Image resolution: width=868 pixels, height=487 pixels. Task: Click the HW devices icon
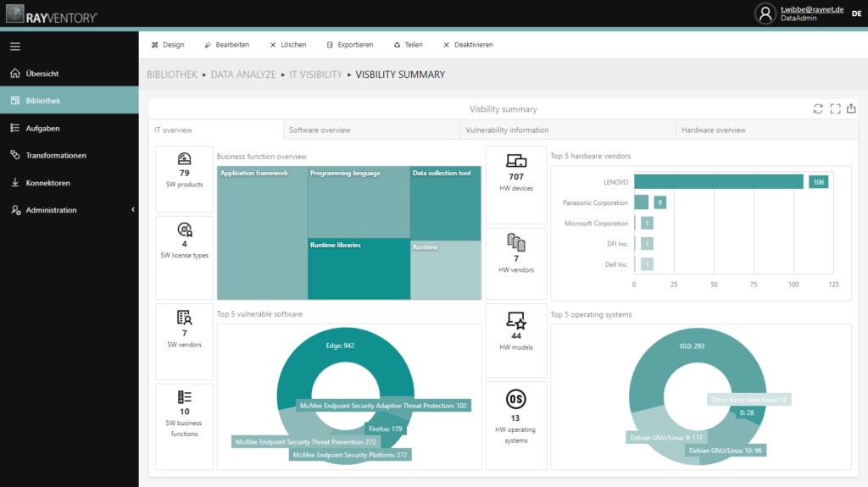(516, 161)
